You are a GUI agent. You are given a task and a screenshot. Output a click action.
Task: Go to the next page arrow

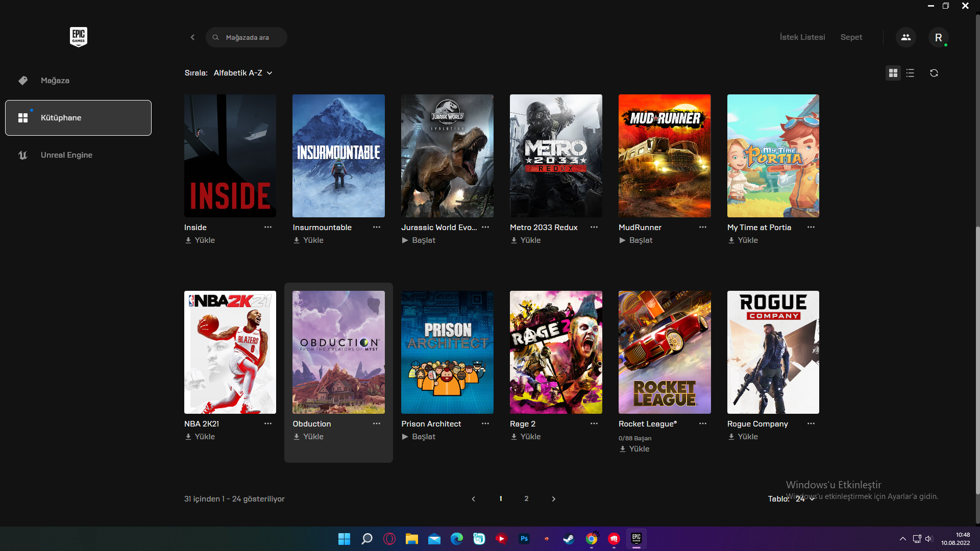click(x=553, y=499)
